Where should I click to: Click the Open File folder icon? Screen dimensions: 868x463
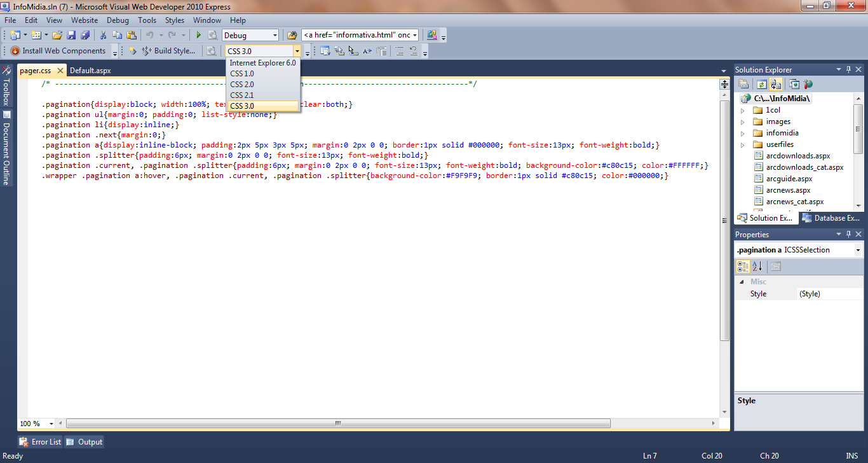coord(57,35)
